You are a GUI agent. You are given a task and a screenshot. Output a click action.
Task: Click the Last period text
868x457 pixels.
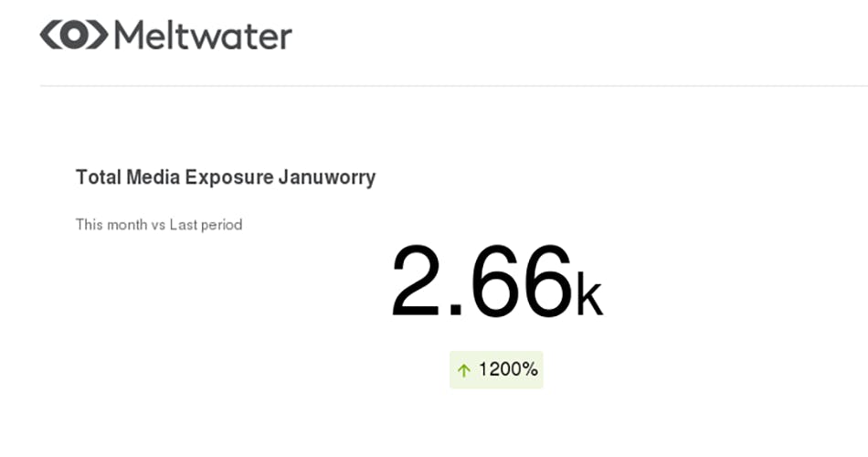(206, 225)
